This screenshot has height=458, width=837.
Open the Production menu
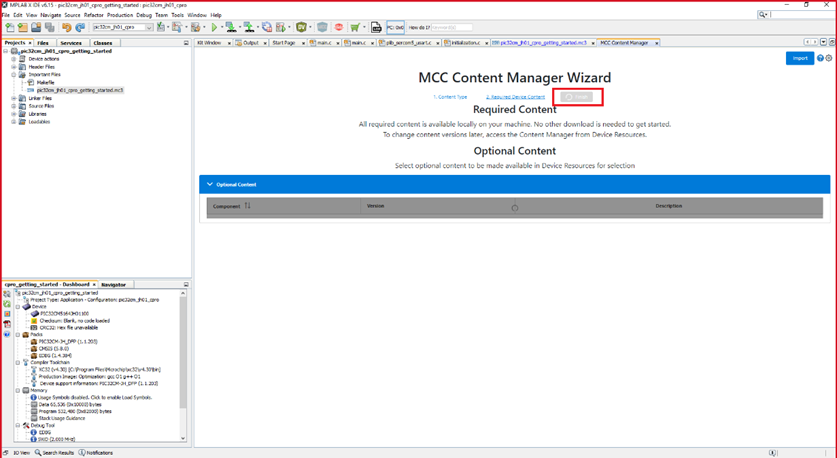pos(120,15)
